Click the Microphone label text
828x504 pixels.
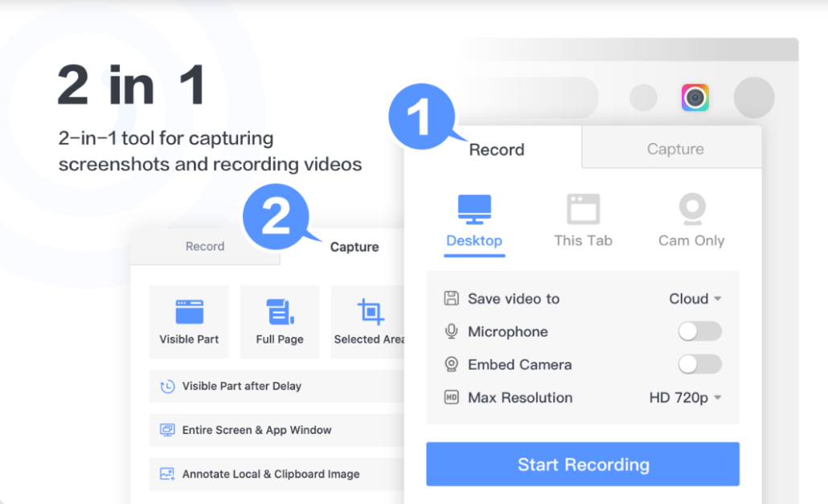click(508, 331)
